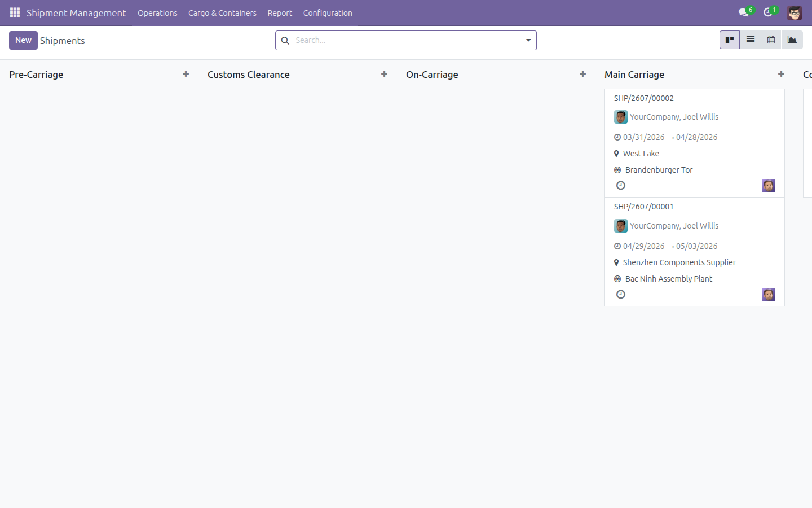The width and height of the screenshot is (812, 508).
Task: Click customer avatar on the Shenzhen card
Action: [x=621, y=226]
